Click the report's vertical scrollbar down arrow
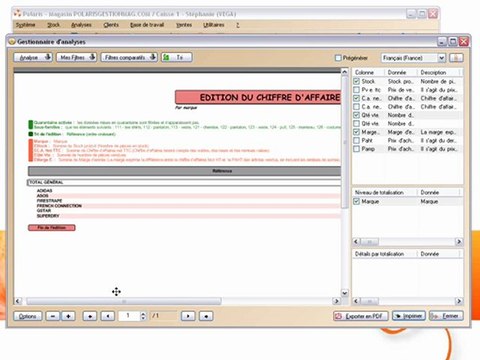Screen dimensions: 480x360 (345, 293)
